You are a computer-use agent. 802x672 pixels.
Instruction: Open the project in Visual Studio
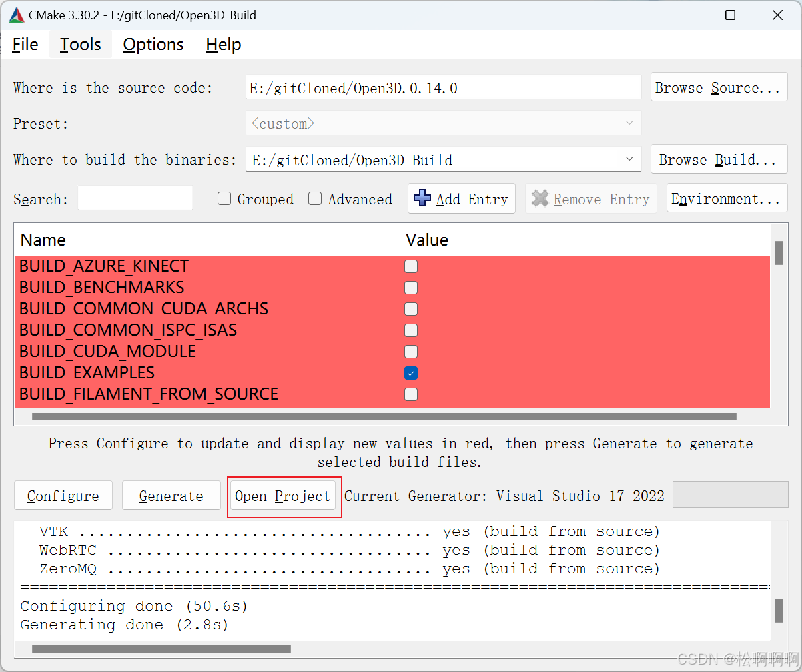(284, 496)
